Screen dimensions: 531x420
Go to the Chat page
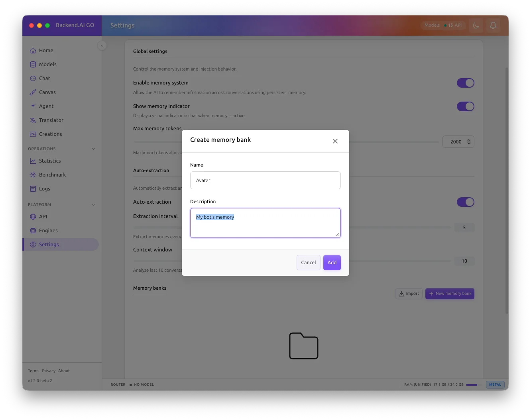pos(44,79)
